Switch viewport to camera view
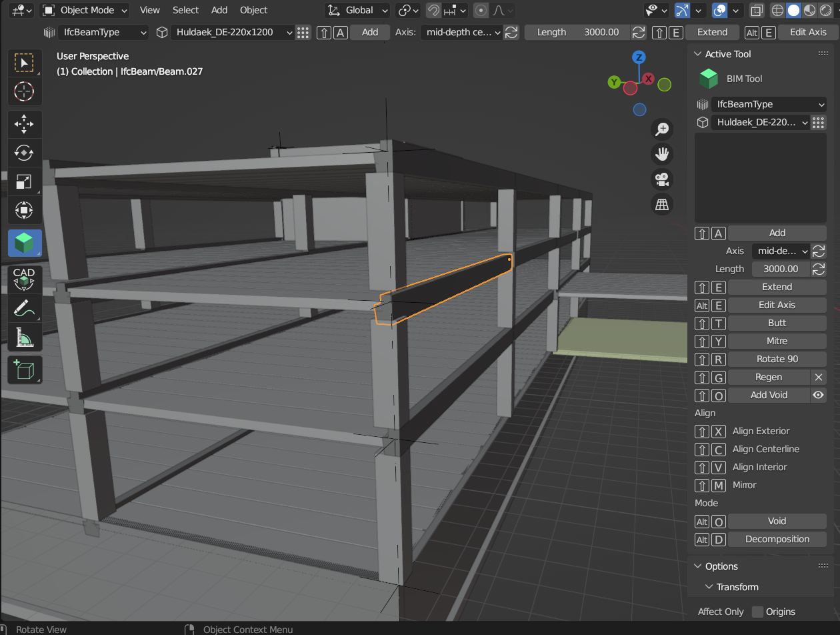Viewport: 840px width, 635px height. pyautogui.click(x=662, y=179)
